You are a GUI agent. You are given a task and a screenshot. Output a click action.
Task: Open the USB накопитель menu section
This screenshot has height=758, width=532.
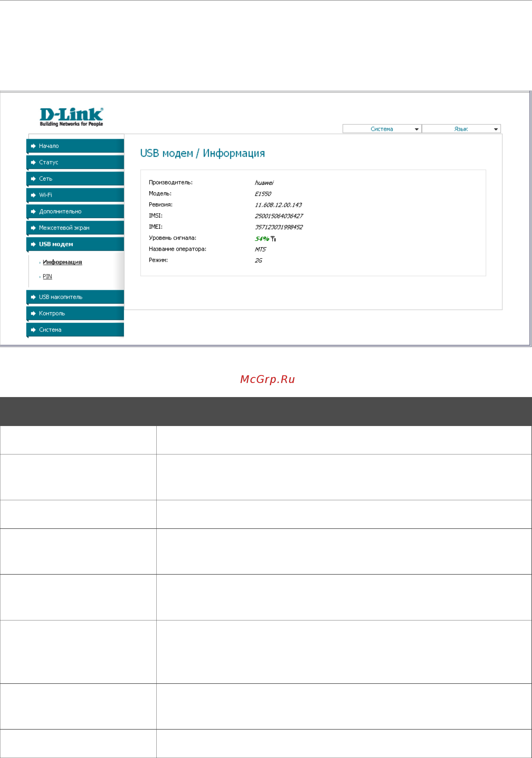coord(75,297)
